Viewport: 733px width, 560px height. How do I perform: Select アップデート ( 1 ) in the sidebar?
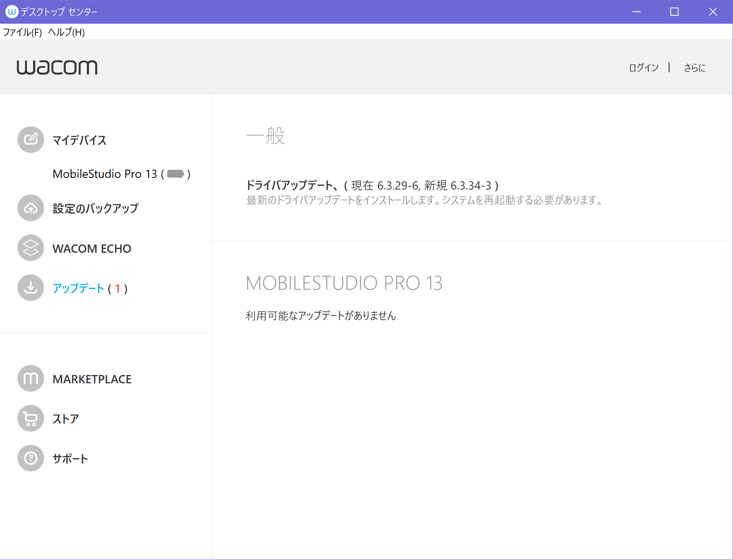(90, 289)
